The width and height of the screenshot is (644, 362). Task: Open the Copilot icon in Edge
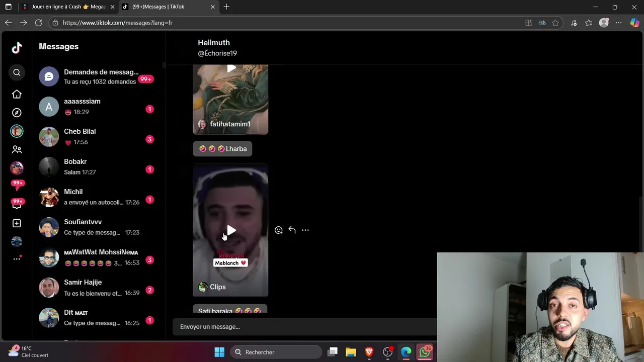click(634, 23)
